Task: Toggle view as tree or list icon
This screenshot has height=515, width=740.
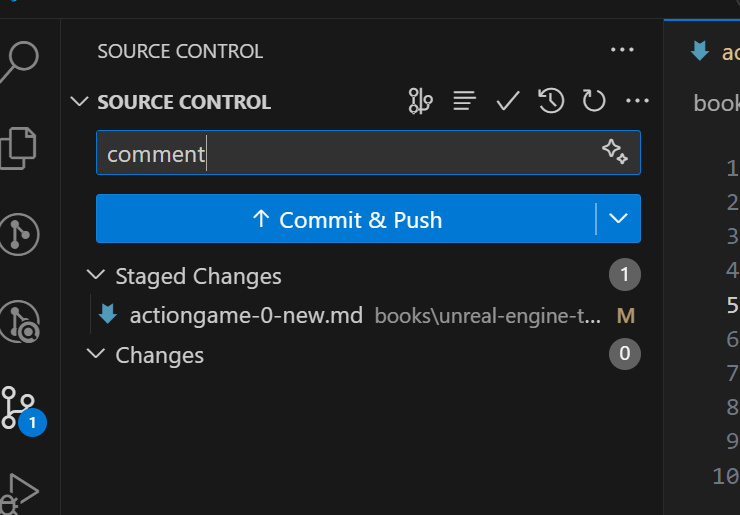Action: (x=464, y=101)
